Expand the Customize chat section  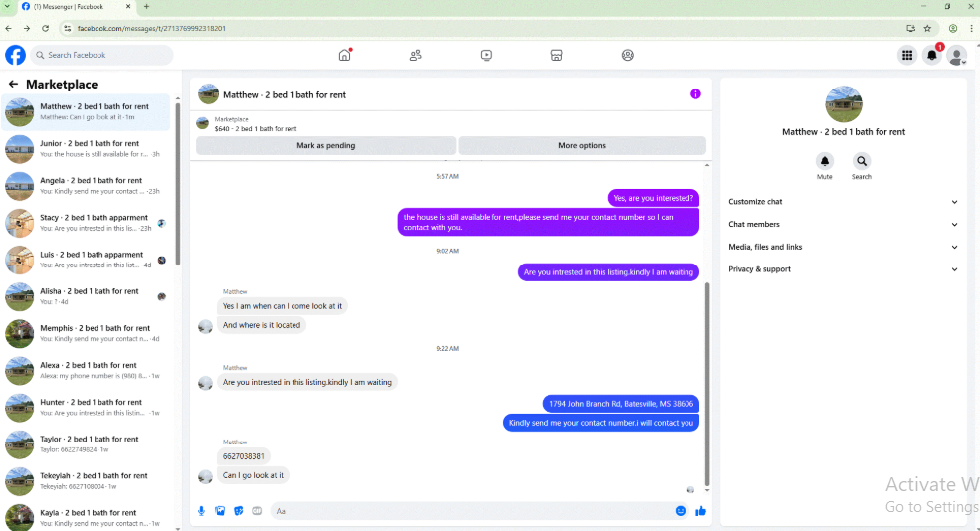(x=843, y=202)
